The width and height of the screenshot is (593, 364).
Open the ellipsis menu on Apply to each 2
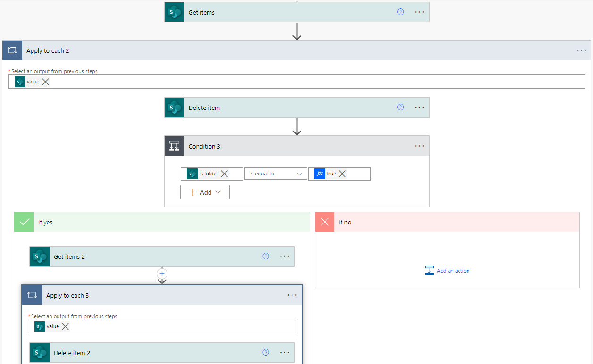[x=582, y=50]
